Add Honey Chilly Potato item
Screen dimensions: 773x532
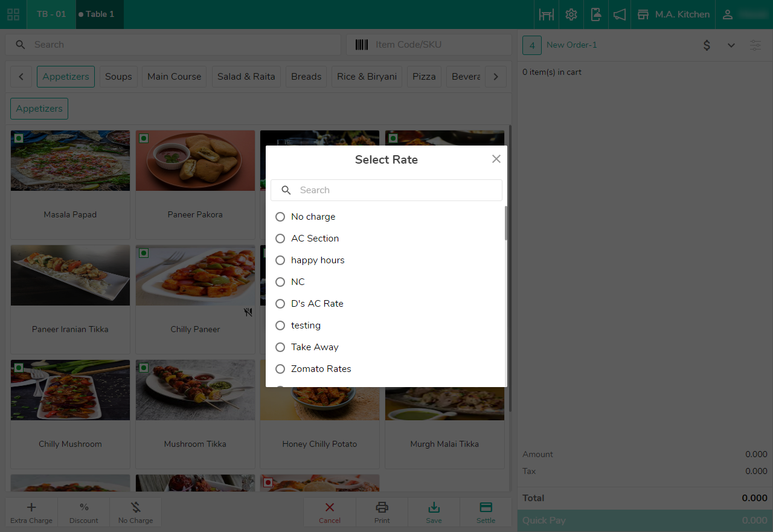(319, 429)
